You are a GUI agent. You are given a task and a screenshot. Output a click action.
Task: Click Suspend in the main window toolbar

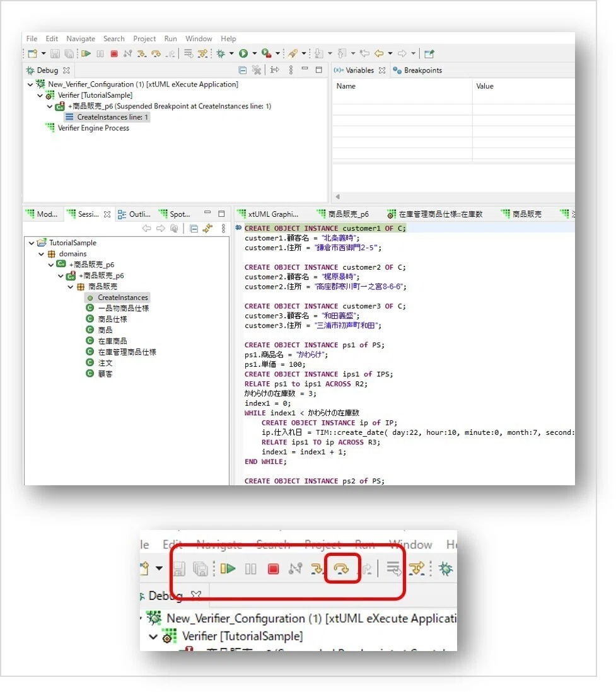[100, 54]
